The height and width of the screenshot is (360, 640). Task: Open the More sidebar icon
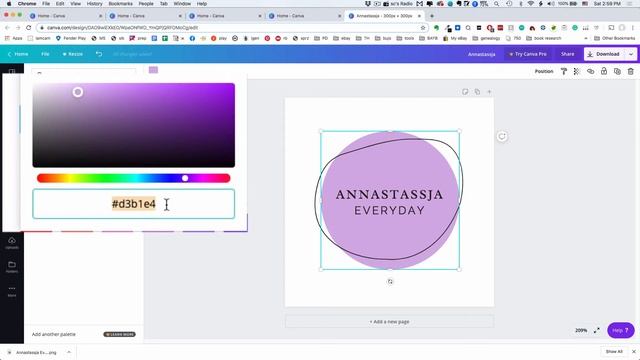(12, 291)
